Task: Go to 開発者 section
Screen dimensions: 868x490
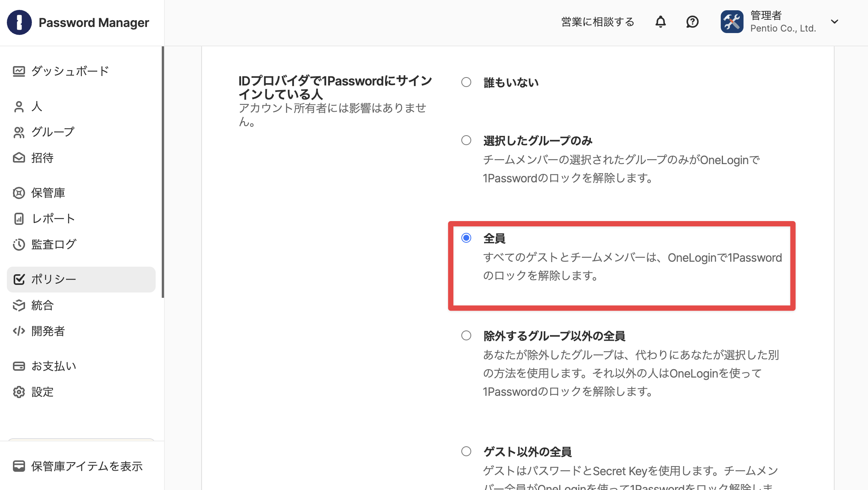Action: click(81, 331)
